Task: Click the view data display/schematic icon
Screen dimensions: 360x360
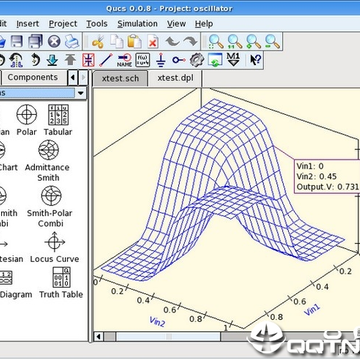Action: click(215, 60)
